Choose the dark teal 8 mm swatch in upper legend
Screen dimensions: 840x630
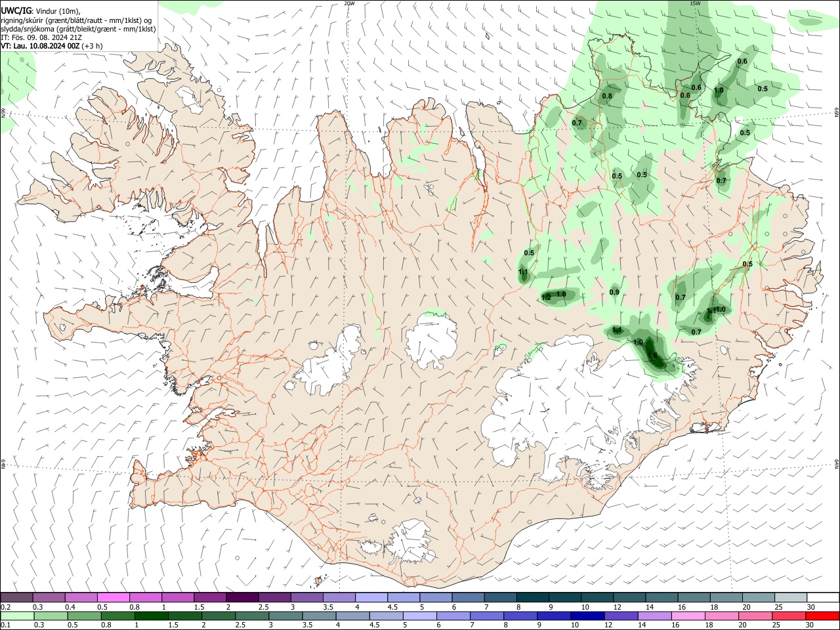532,597
